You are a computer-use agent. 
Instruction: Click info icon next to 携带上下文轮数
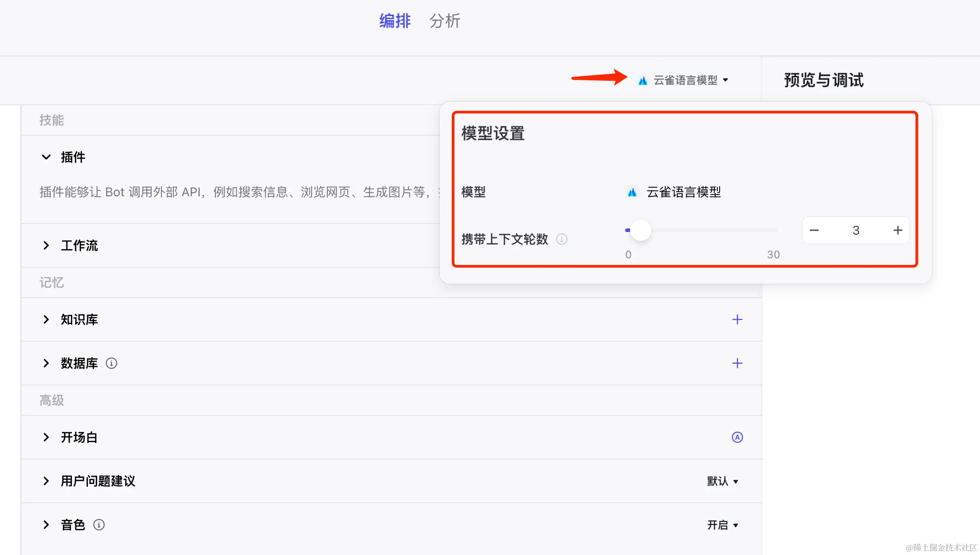point(562,239)
